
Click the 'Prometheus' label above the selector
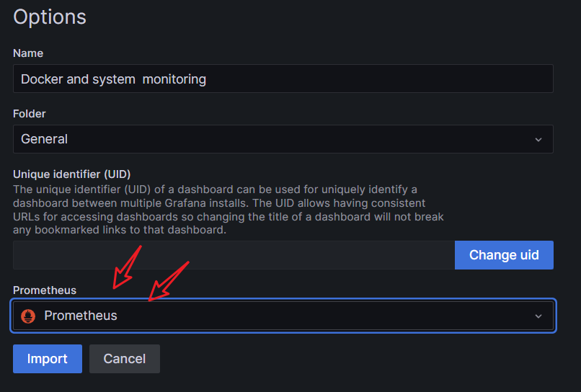point(45,290)
